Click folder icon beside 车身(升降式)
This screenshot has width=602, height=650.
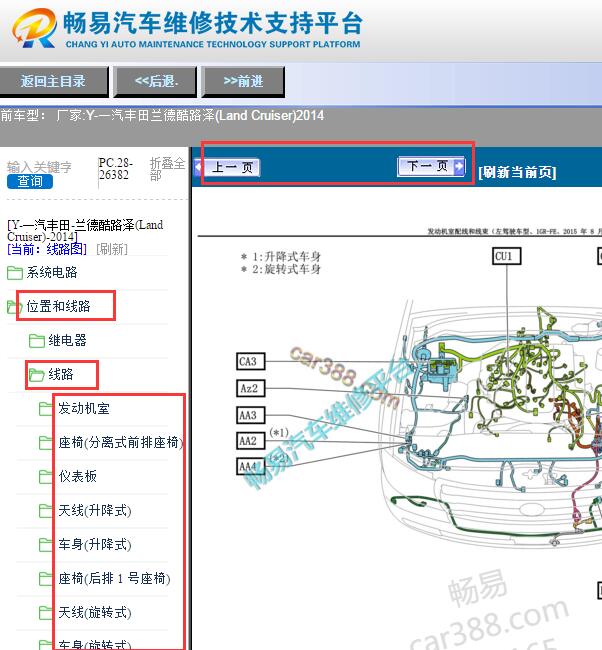(46, 545)
